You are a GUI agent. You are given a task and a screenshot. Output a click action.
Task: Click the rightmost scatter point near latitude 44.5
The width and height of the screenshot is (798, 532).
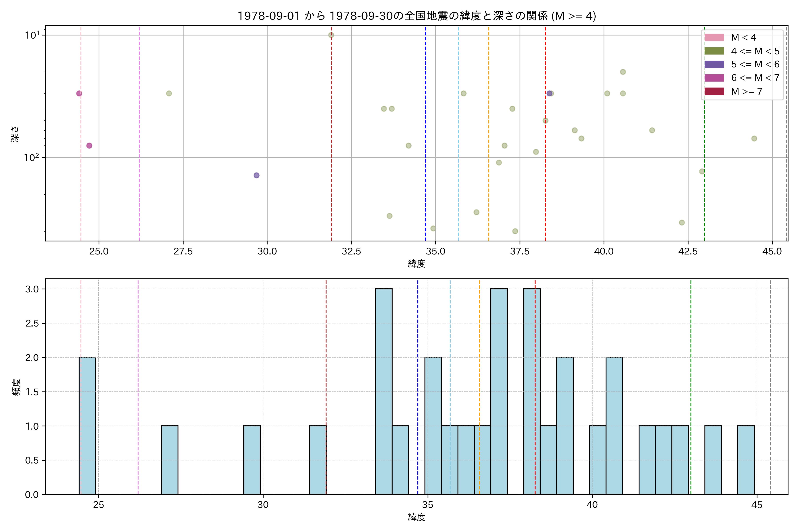[754, 138]
